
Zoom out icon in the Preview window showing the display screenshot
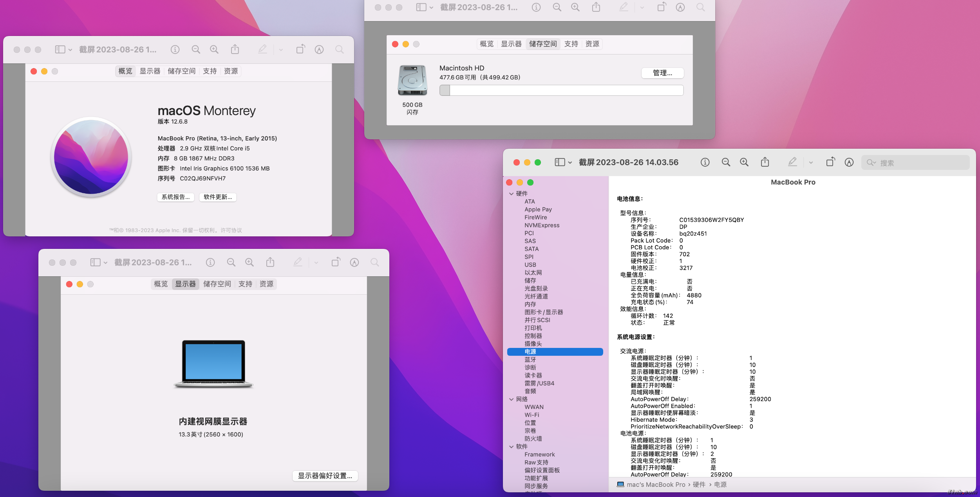[x=231, y=263]
